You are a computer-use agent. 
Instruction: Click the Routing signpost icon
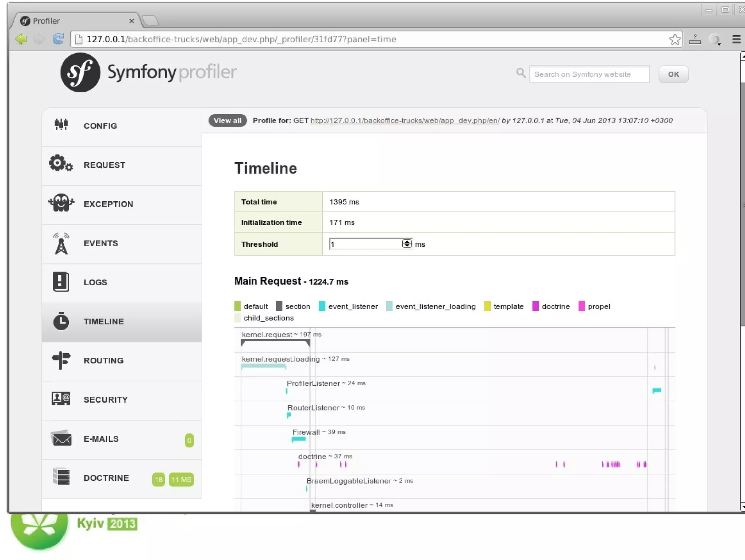(61, 360)
